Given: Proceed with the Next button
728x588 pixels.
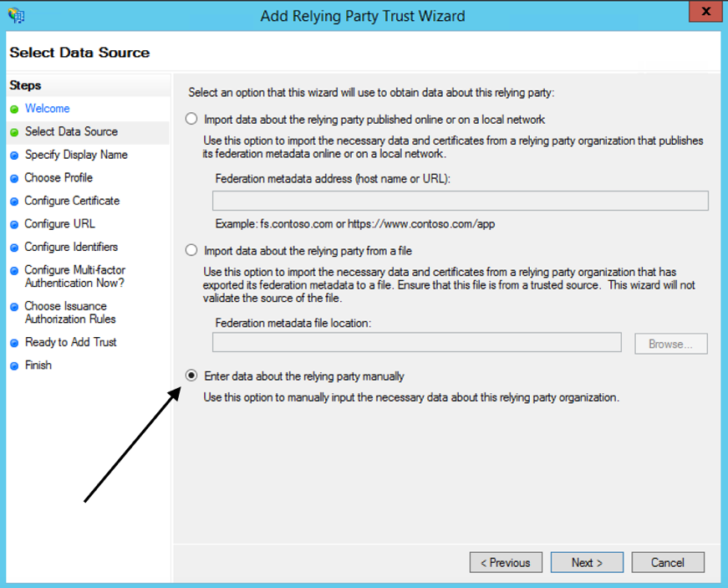Looking at the screenshot, I should pos(587,562).
